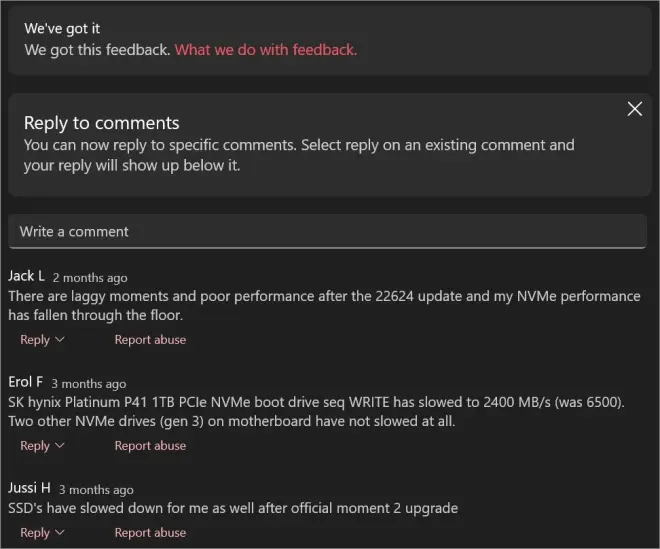Report abuse on Jussi H's comment
Screen dimensions: 660x549
[x=150, y=532]
